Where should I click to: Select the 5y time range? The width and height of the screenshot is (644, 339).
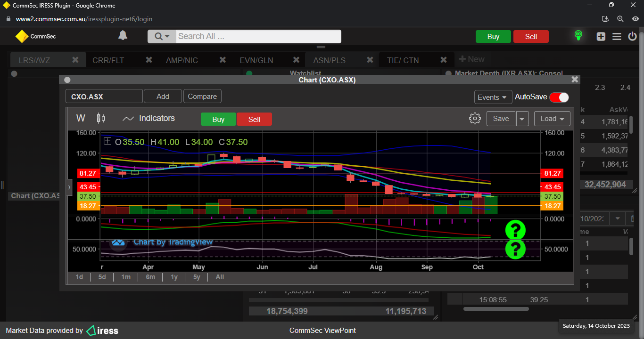pyautogui.click(x=197, y=277)
